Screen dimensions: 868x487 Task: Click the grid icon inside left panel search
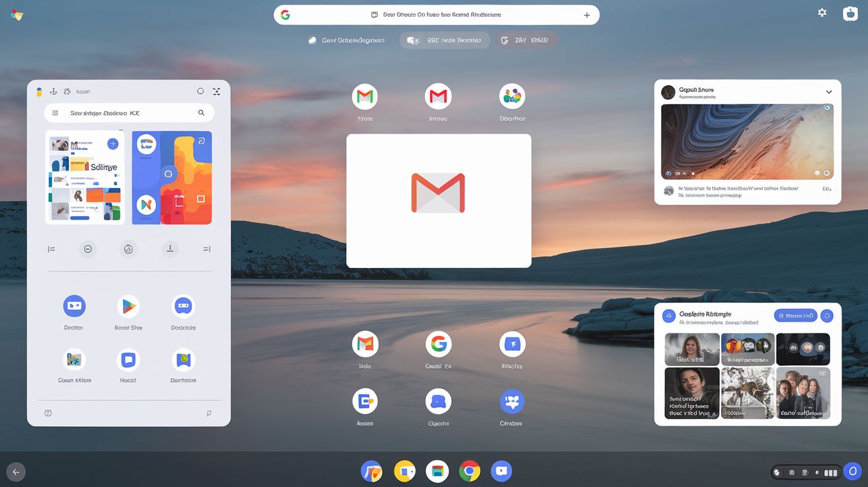coord(56,113)
